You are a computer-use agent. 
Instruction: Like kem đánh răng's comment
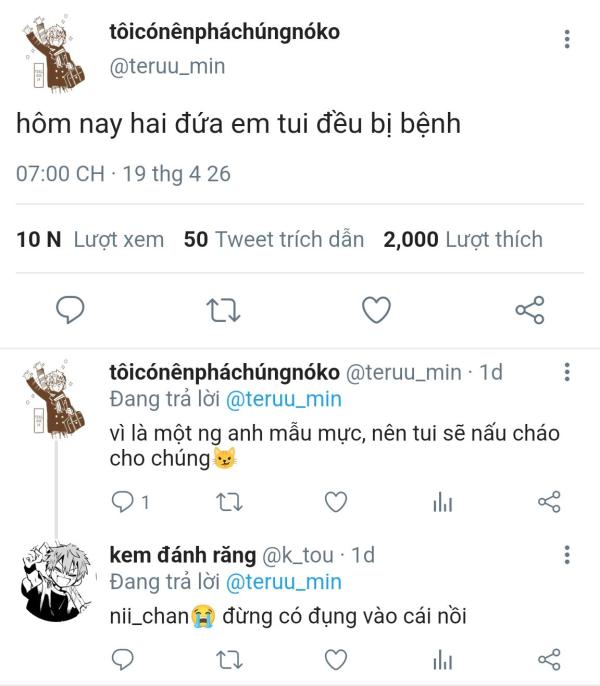(x=336, y=660)
